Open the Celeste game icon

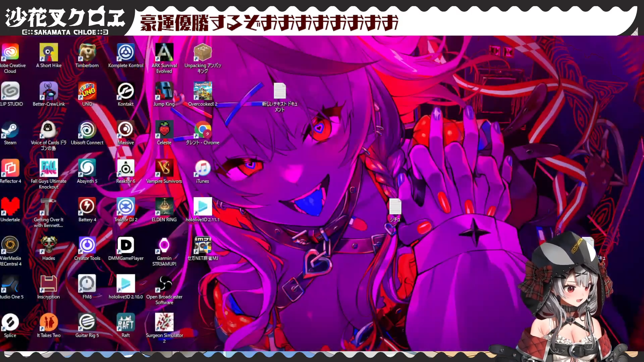pos(164,130)
